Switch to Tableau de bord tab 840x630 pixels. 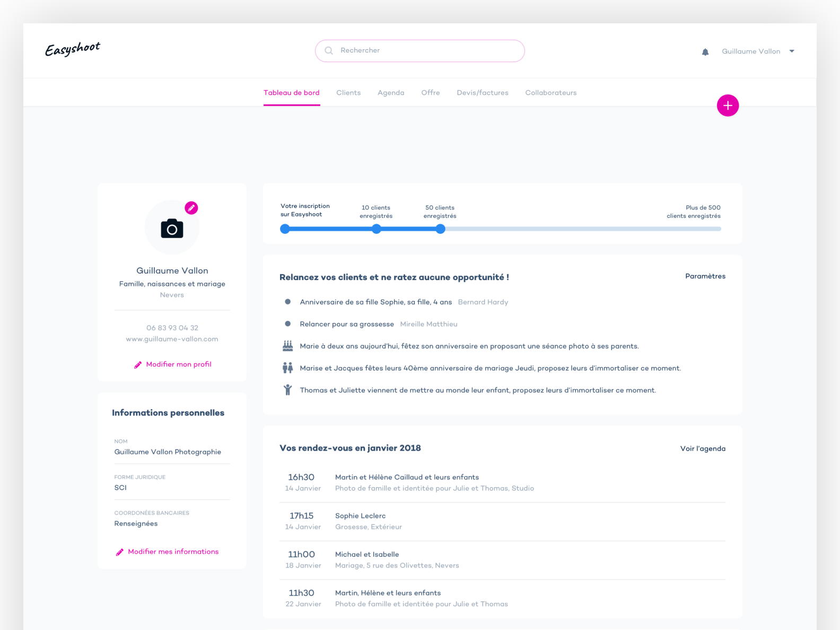(292, 93)
